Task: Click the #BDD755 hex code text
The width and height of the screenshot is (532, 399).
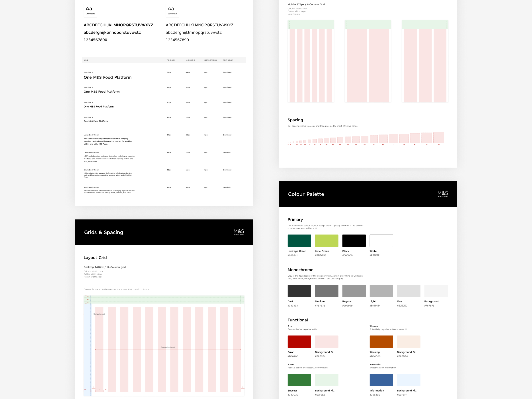Action: pyautogui.click(x=321, y=255)
